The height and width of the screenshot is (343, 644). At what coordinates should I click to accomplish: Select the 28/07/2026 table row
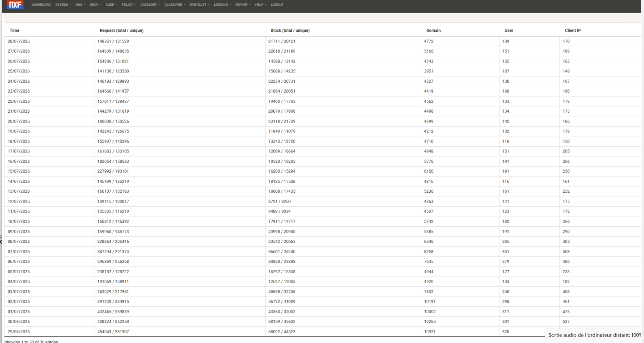click(323, 41)
